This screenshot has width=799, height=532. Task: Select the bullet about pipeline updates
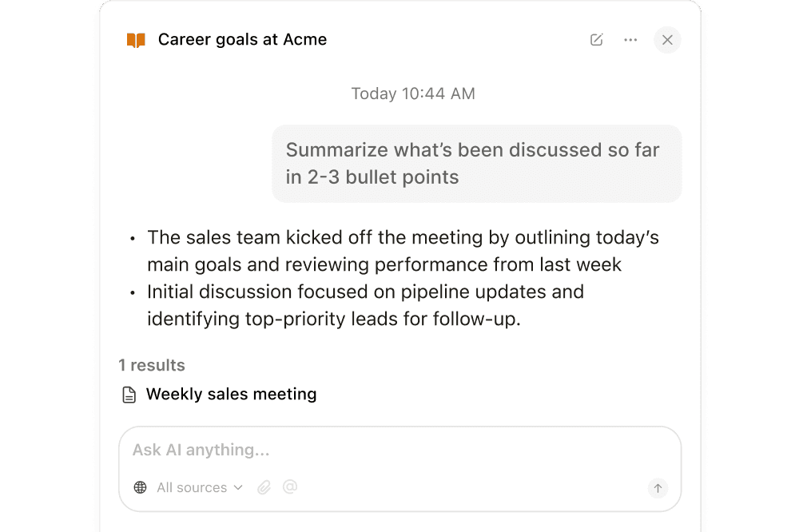point(364,305)
